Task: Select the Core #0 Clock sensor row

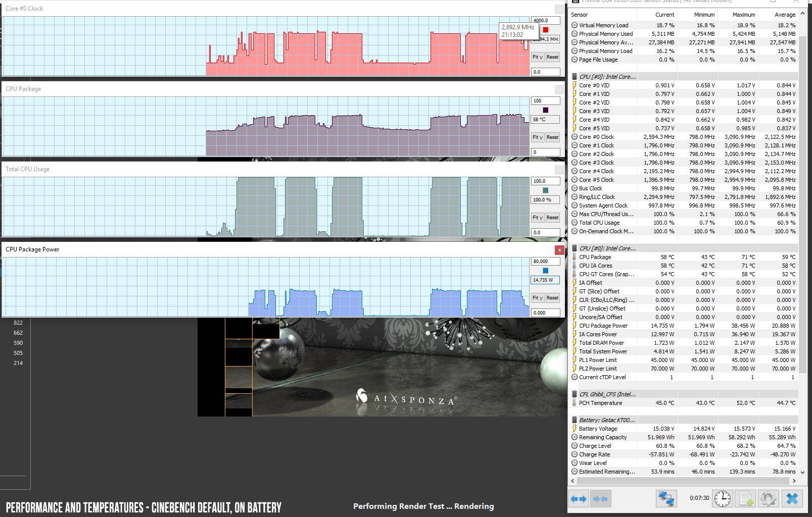Action: click(x=683, y=137)
